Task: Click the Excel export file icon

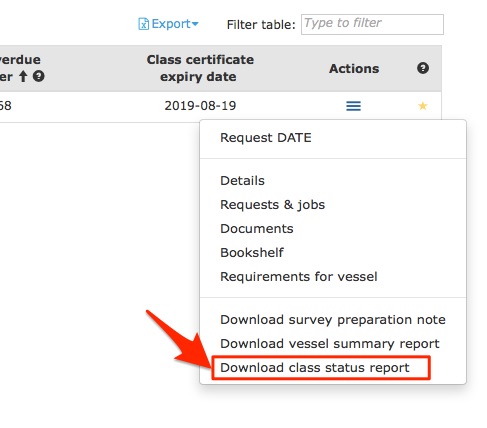Action: click(x=143, y=24)
